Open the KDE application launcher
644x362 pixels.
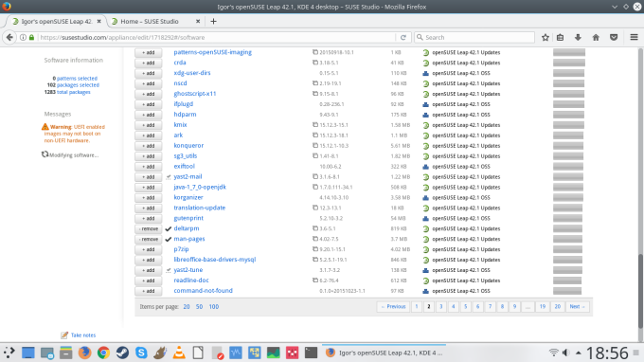[x=9, y=353]
